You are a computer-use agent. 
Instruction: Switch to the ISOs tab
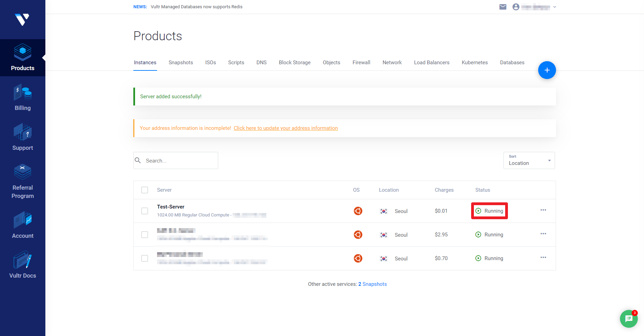click(x=211, y=63)
